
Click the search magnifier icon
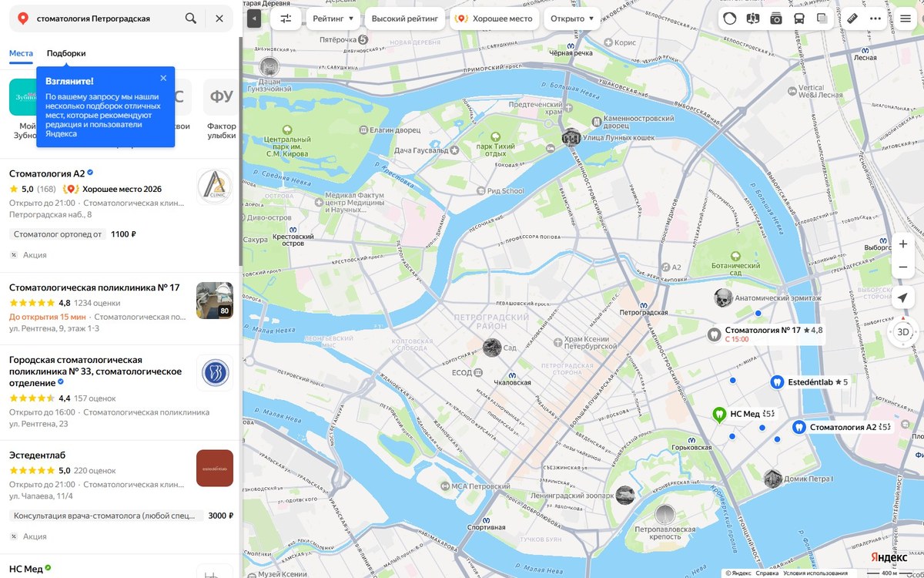191,18
